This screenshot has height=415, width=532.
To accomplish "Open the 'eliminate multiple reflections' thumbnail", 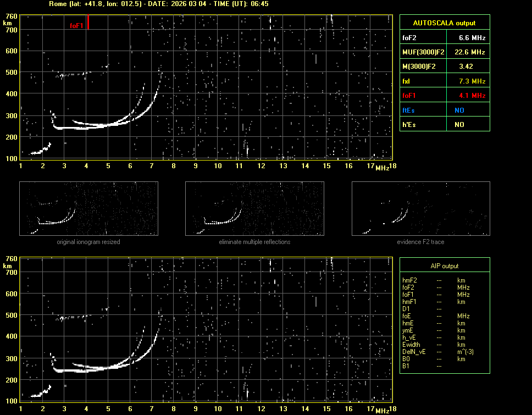I will pos(254,208).
